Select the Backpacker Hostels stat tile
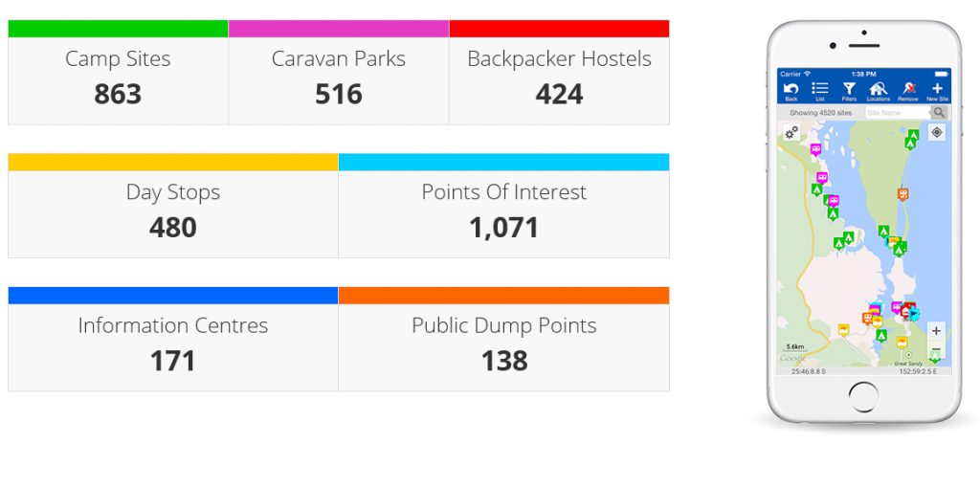 559,73
